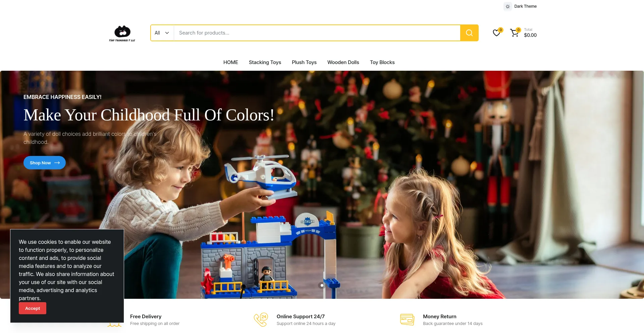Click the Tiny Treasures store logo
644x333 pixels.
coord(122,33)
